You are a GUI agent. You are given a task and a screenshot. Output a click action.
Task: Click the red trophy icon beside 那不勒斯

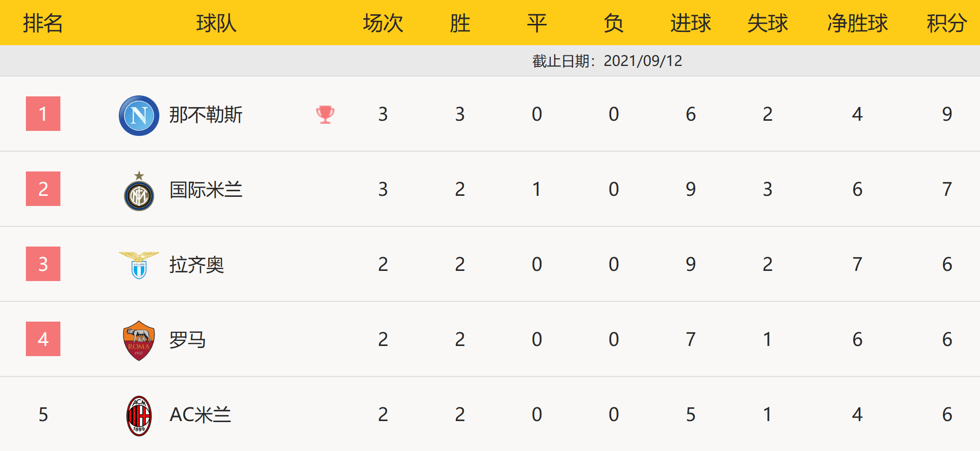[x=325, y=114]
